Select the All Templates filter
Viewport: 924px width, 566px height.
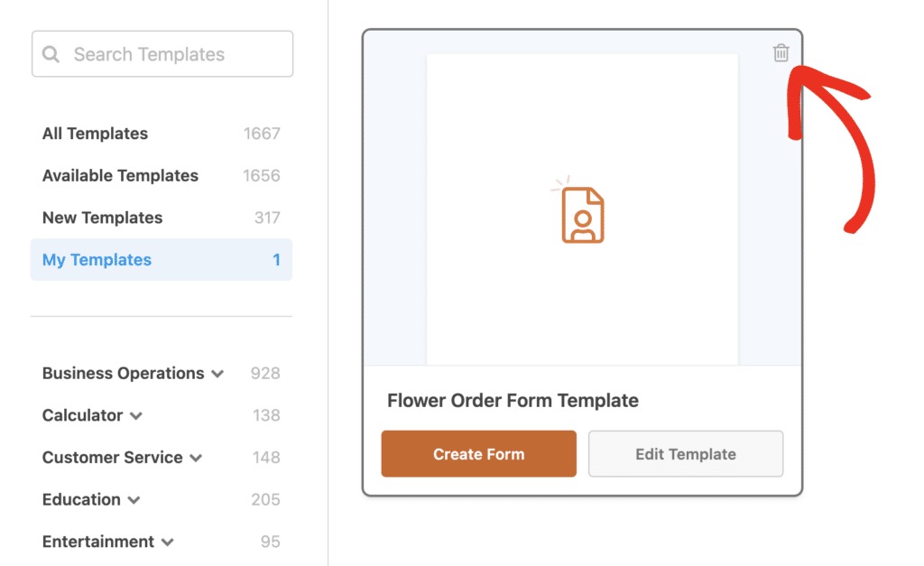95,133
